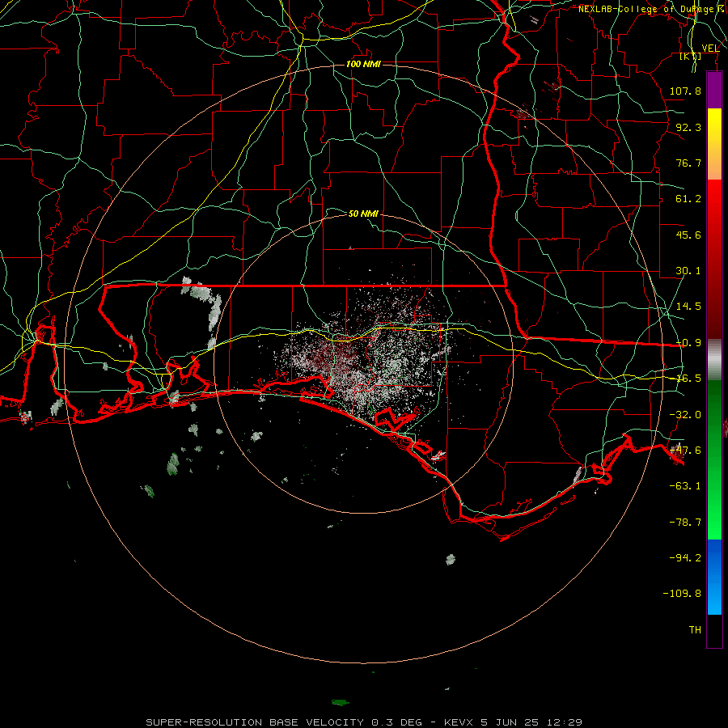
Task: Click the VEL legend title
Action: coord(710,49)
